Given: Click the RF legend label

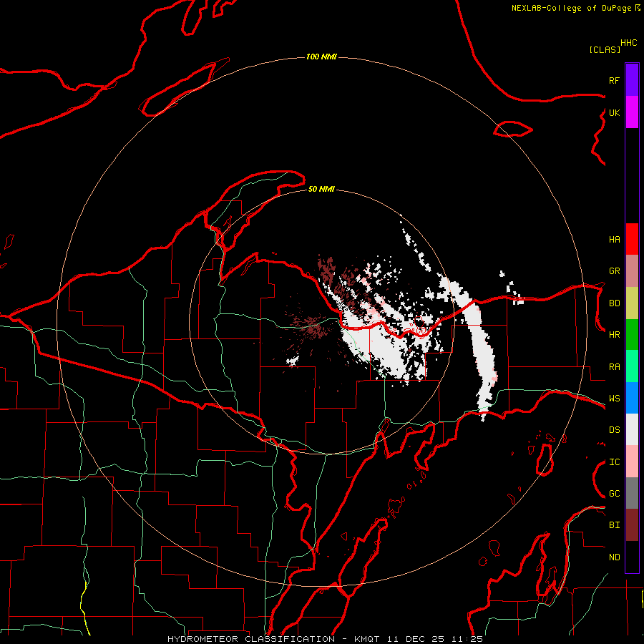Looking at the screenshot, I should pyautogui.click(x=614, y=81).
